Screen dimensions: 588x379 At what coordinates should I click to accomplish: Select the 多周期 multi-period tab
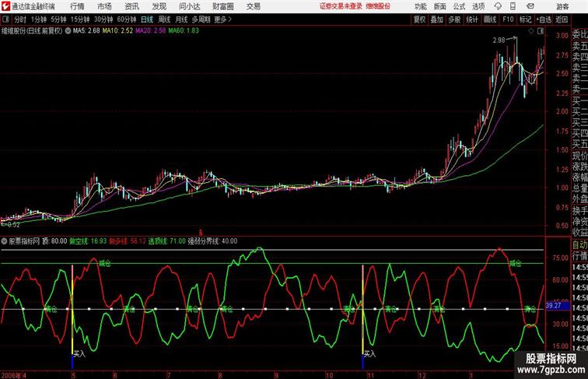click(x=201, y=19)
